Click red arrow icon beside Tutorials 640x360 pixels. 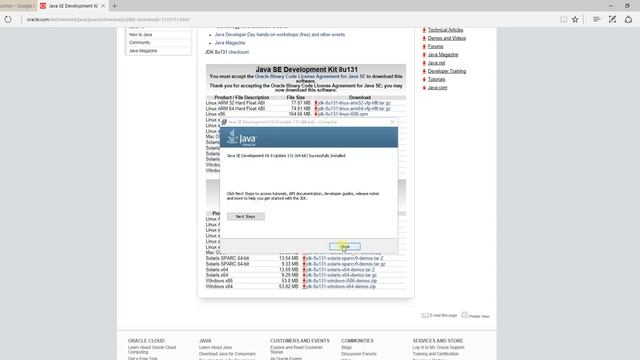(424, 79)
